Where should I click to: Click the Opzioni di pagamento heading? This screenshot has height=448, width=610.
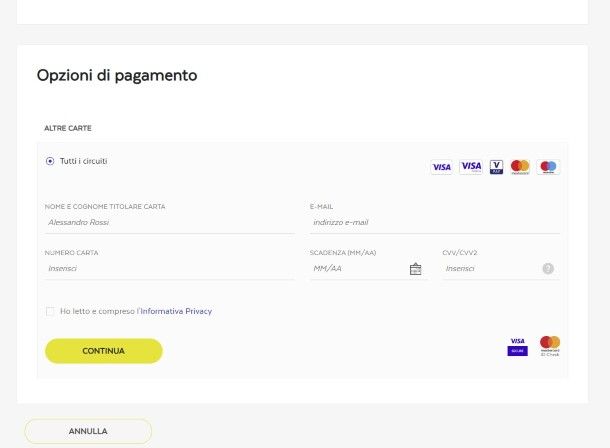pos(117,75)
